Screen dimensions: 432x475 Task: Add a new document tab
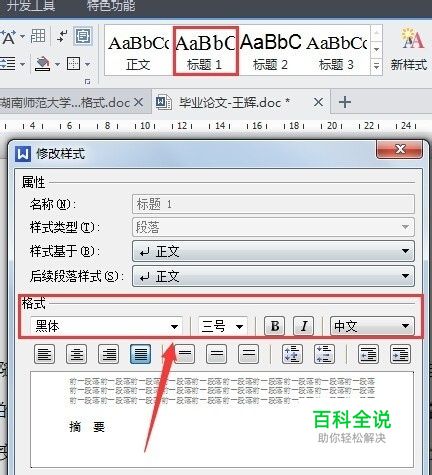[345, 102]
